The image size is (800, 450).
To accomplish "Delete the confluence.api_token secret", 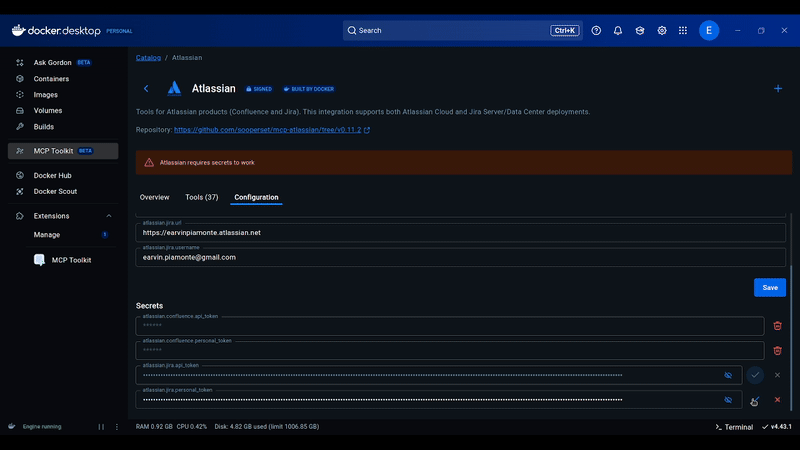I will click(778, 326).
